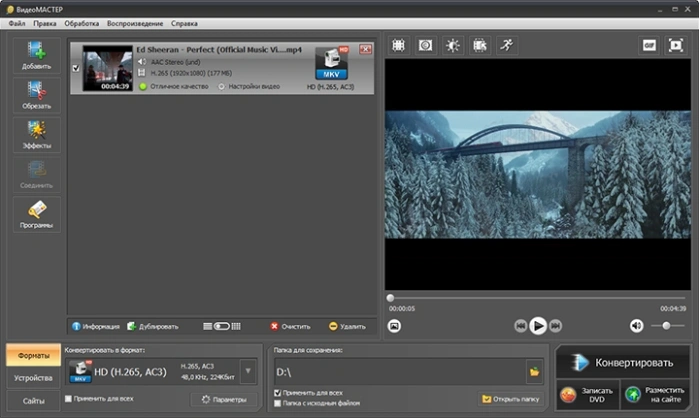Adjust the volume slider

[x=667, y=326]
